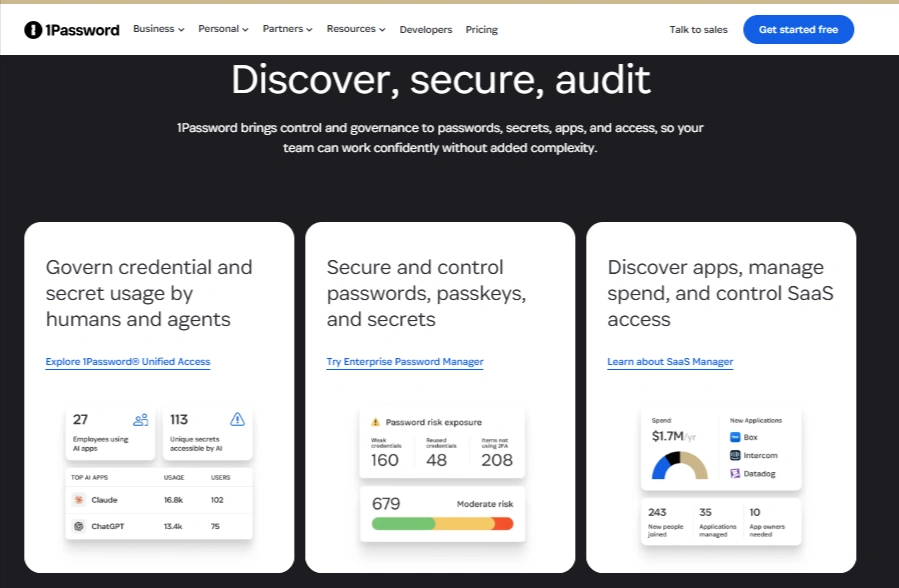Screen dimensions: 899x588
Task: Click Claude users value '102'
Action: (217, 500)
